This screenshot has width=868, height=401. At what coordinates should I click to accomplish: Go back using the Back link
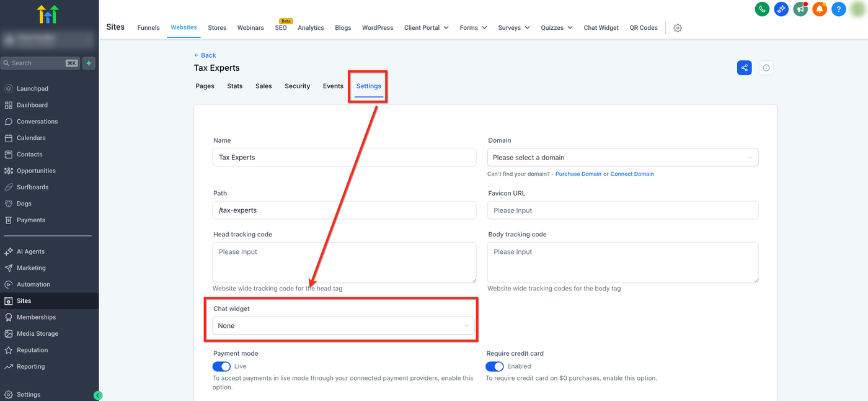pos(205,55)
